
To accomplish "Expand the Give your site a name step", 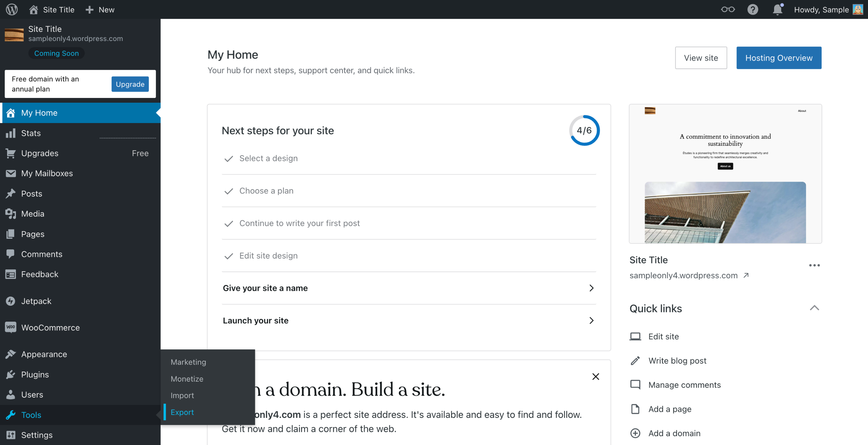I will pyautogui.click(x=591, y=288).
